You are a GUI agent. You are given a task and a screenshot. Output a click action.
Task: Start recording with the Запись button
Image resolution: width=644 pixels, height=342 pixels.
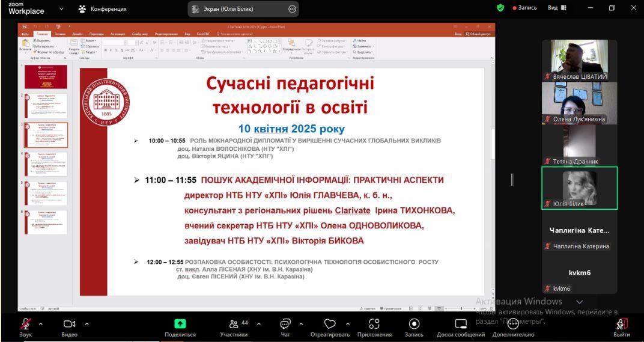click(x=414, y=323)
